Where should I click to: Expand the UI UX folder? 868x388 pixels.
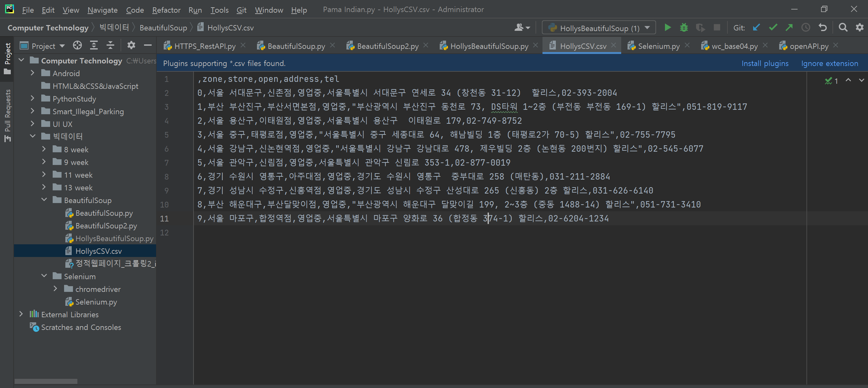32,124
